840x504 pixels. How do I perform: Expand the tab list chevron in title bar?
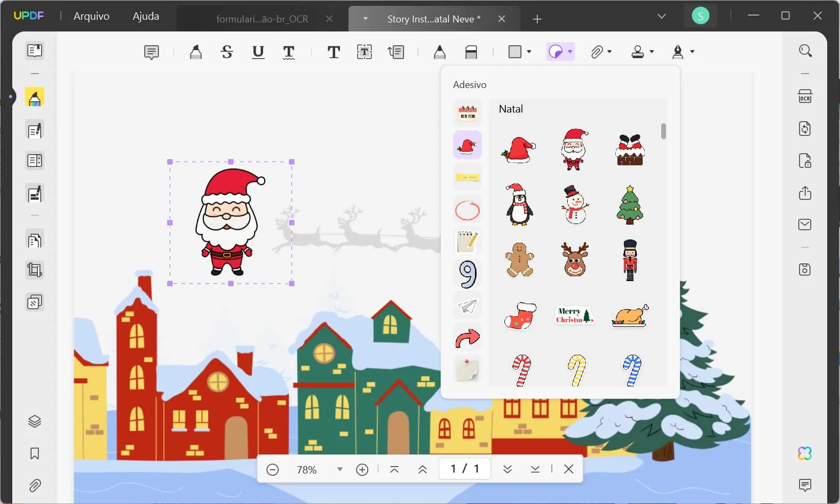662,16
